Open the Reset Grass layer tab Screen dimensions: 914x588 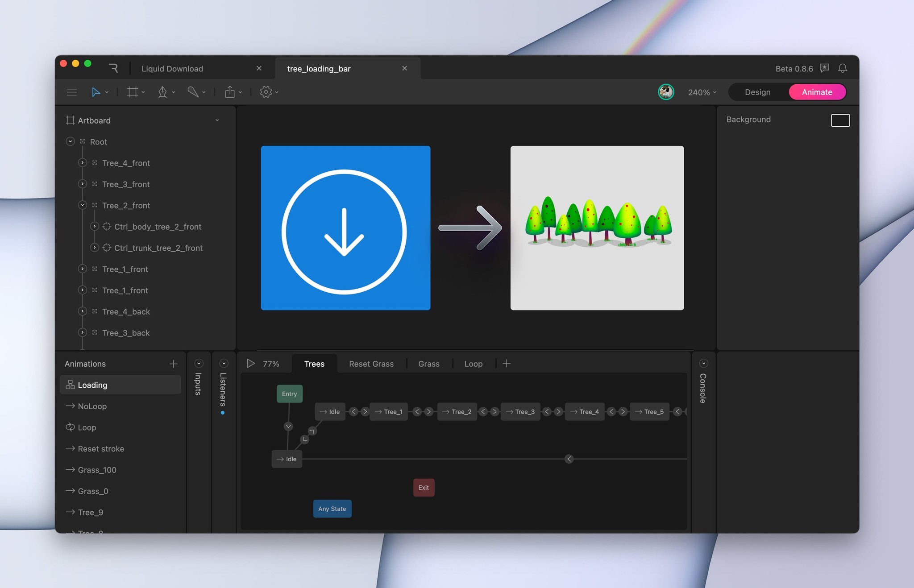(371, 364)
